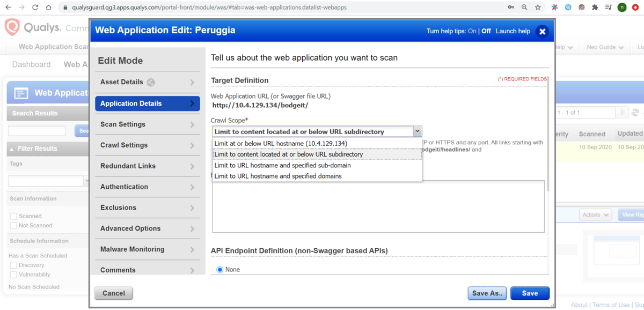Check the Not Scanned filter checkbox
The height and width of the screenshot is (310, 644).
13,225
